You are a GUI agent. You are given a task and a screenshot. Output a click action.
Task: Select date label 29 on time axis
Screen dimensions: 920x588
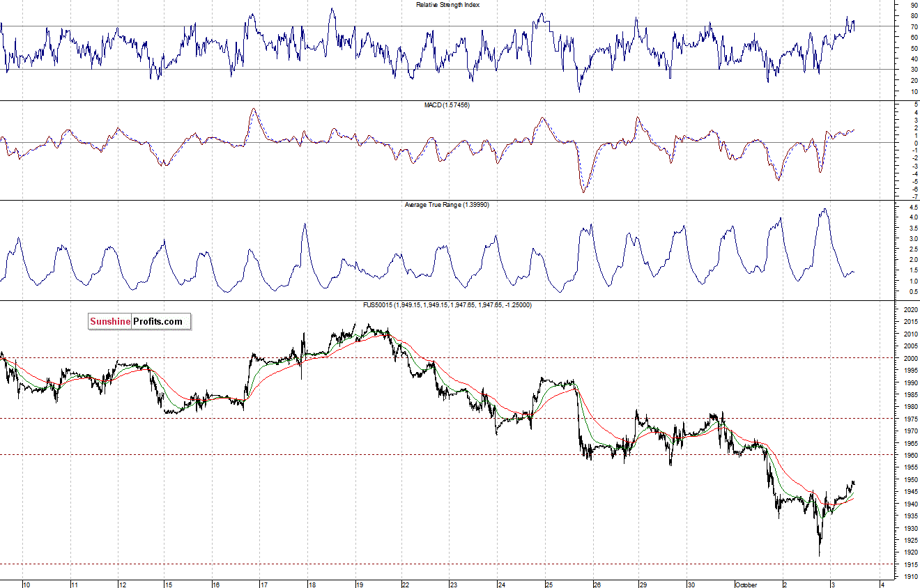point(643,585)
